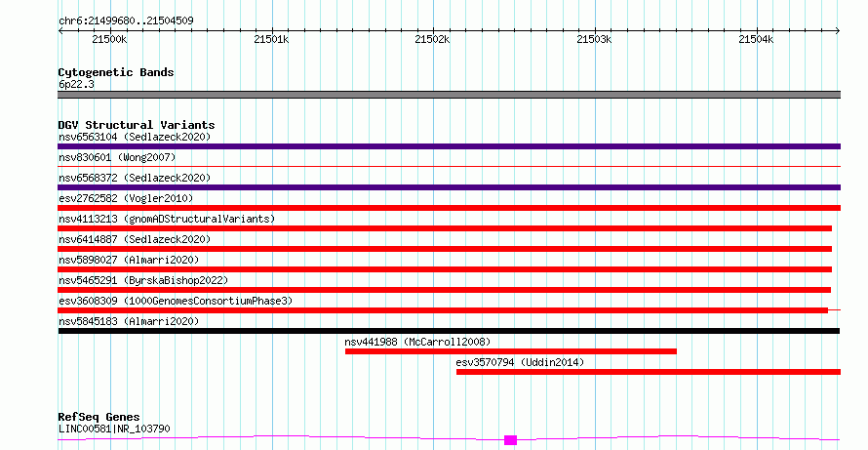This screenshot has height=450, width=868.
Task: Select the red bar under nsv441988
Action: pos(511,351)
